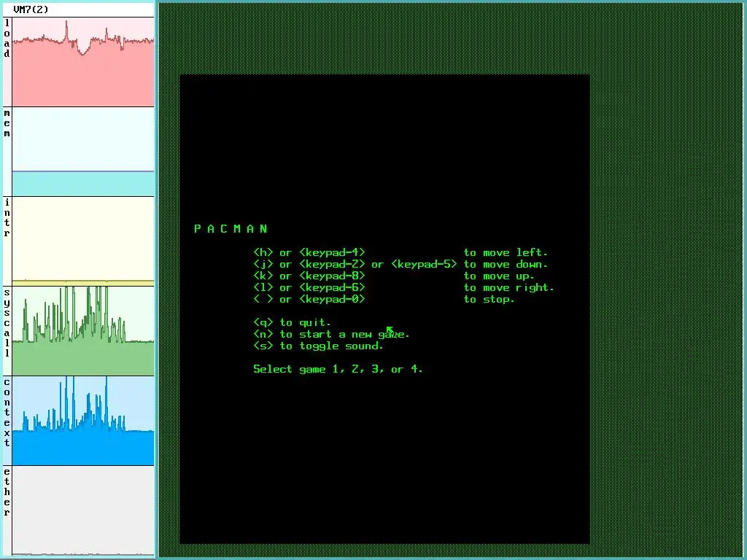
Task: Click 'Select game 1, 2, 3, or 4.' prompt
Action: 338,369
